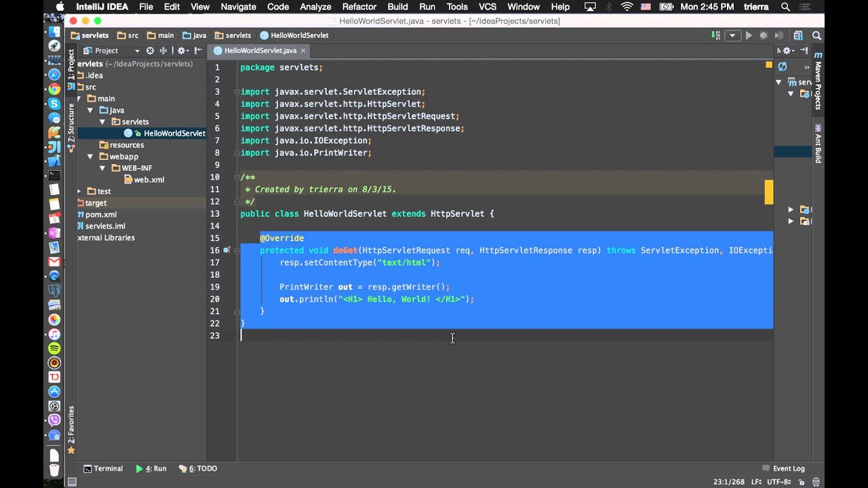Open Chrome from the Dock
Viewport: 868px width, 488px height.
(54, 89)
